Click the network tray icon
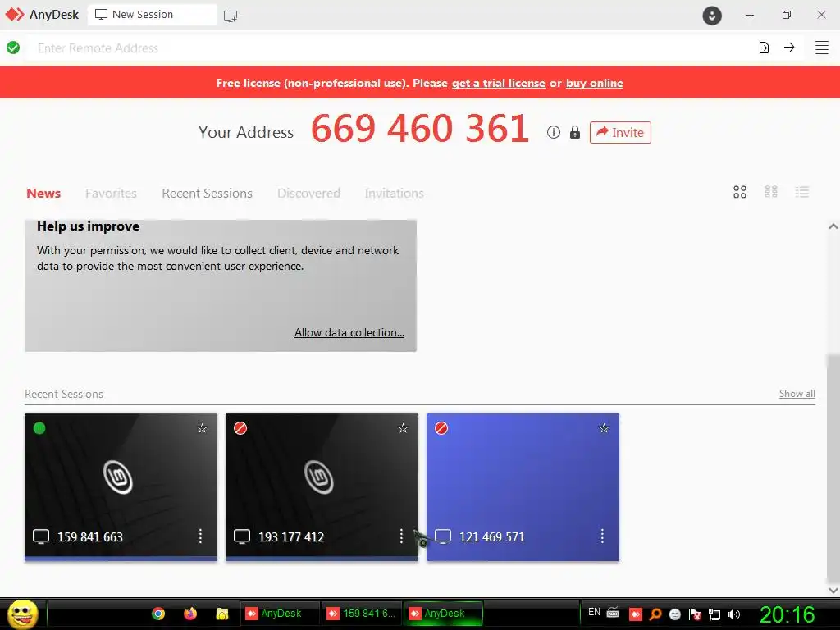 tap(714, 614)
